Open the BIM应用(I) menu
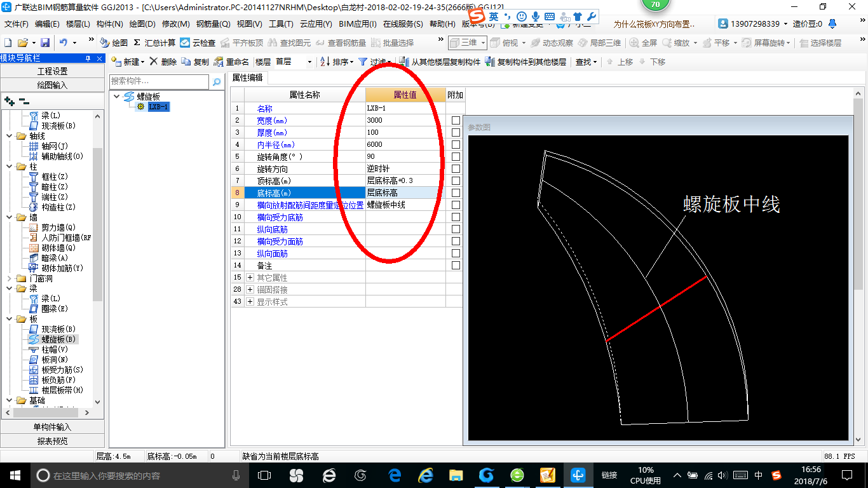 click(358, 24)
